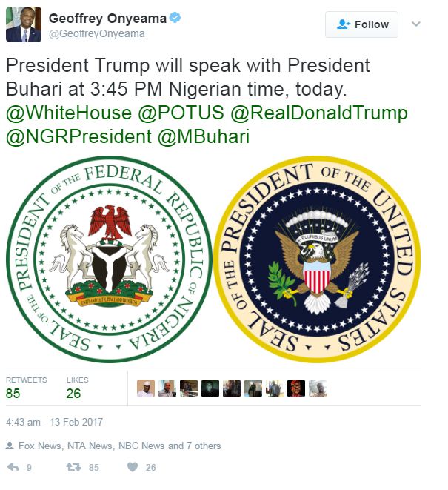Click the person icon beside Fox News

point(10,446)
